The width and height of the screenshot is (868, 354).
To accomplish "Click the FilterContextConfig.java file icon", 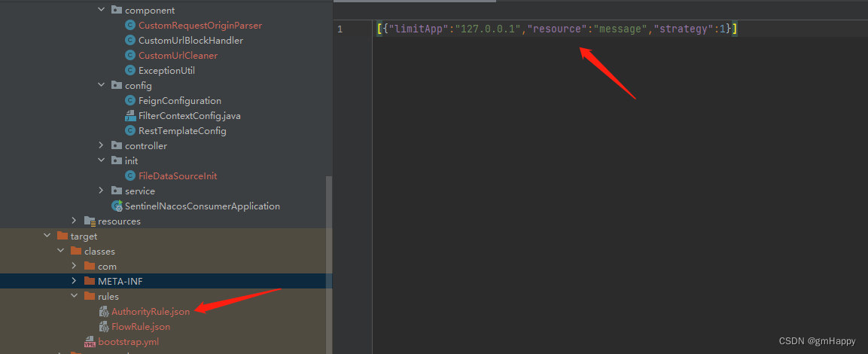I will pyautogui.click(x=130, y=116).
